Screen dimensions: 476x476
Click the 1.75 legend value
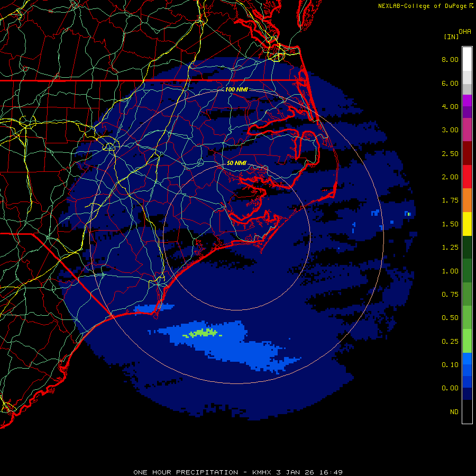tap(450, 200)
